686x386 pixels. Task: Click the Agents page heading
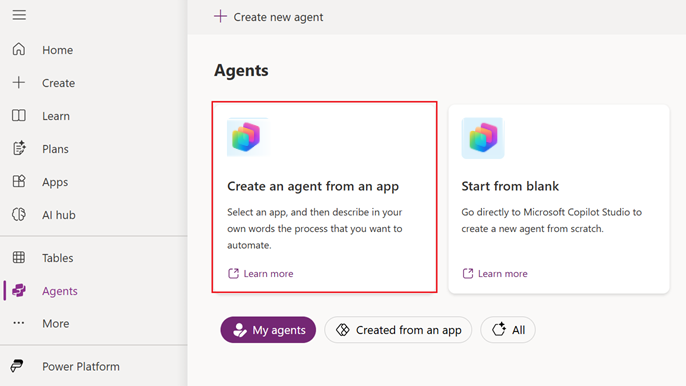pos(241,70)
